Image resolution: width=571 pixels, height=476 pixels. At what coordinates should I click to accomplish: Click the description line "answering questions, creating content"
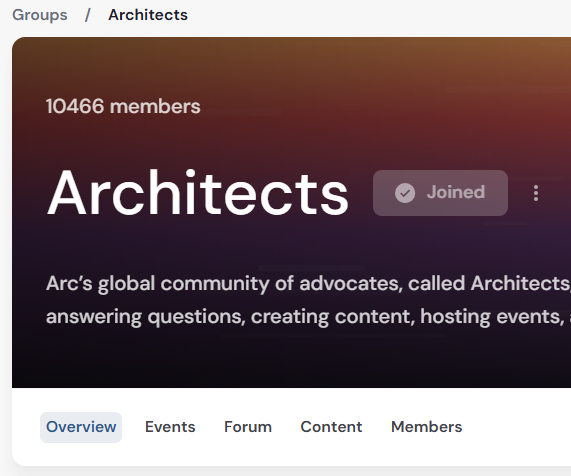tap(308, 316)
